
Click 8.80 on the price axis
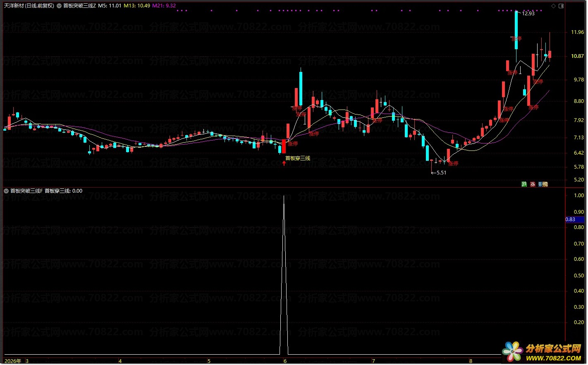(x=578, y=101)
